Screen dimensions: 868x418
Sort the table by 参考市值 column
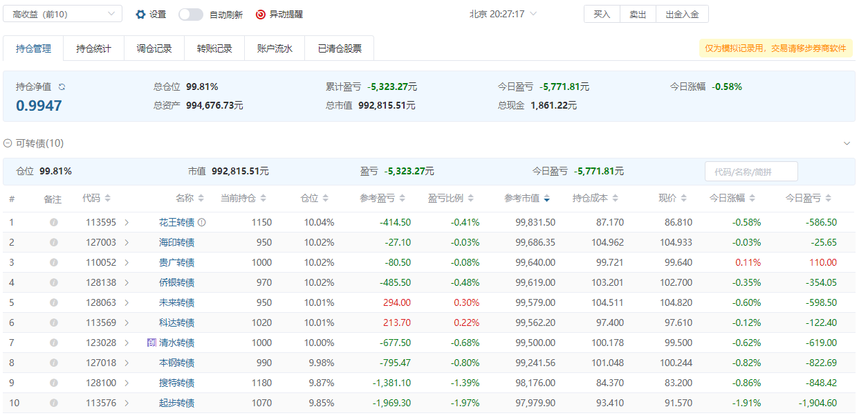pos(546,199)
